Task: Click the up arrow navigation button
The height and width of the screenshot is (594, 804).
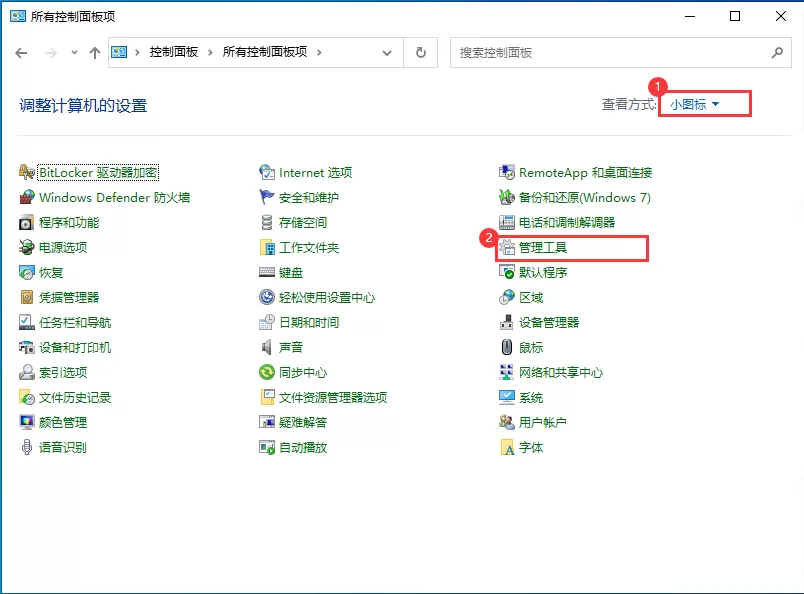Action: coord(93,52)
